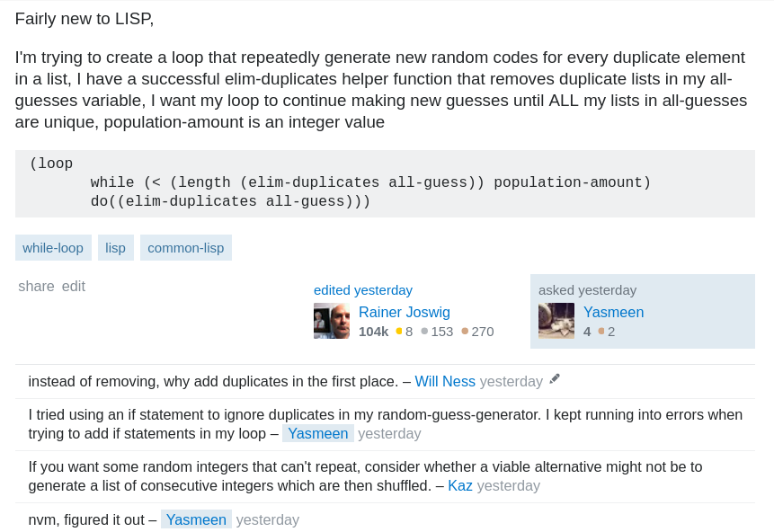Open Yasmeen's avatar thumbnail
Screen dimensions: 774x532
pyautogui.click(x=556, y=321)
